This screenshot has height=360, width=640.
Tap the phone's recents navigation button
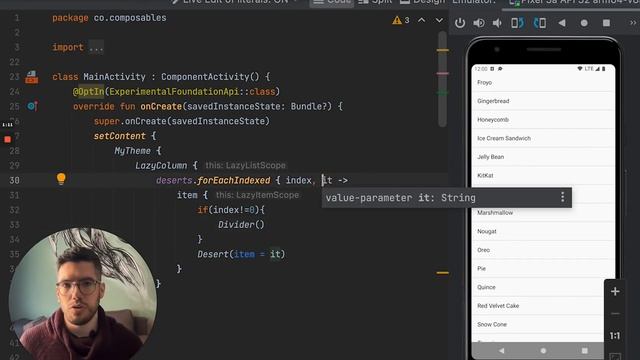tap(584, 351)
